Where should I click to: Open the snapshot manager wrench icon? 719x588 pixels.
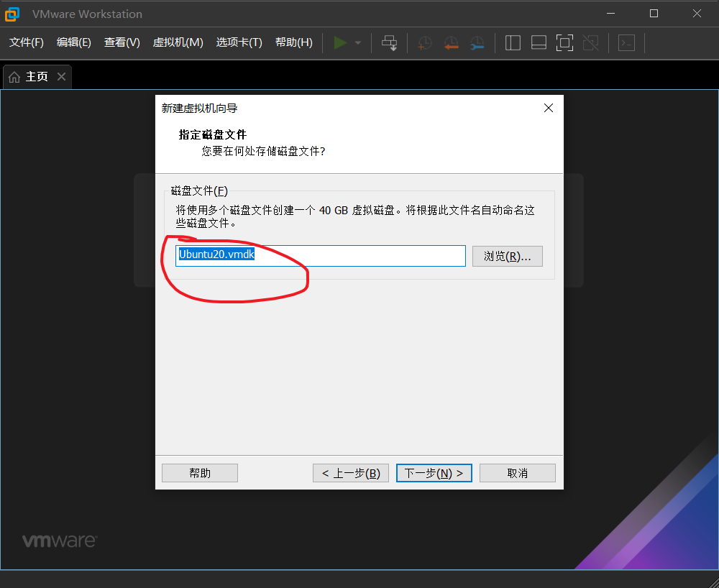coord(477,43)
